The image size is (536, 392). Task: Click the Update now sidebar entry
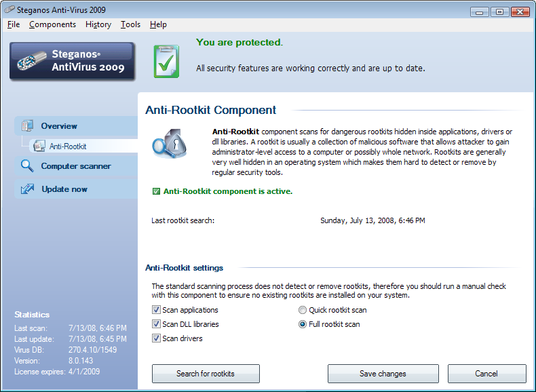[76, 189]
